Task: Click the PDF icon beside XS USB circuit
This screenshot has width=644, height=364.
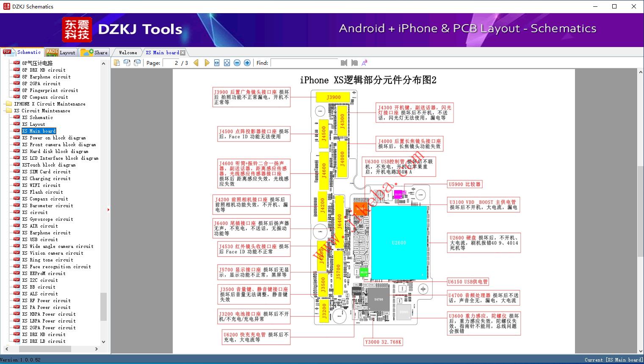Action: (x=17, y=239)
